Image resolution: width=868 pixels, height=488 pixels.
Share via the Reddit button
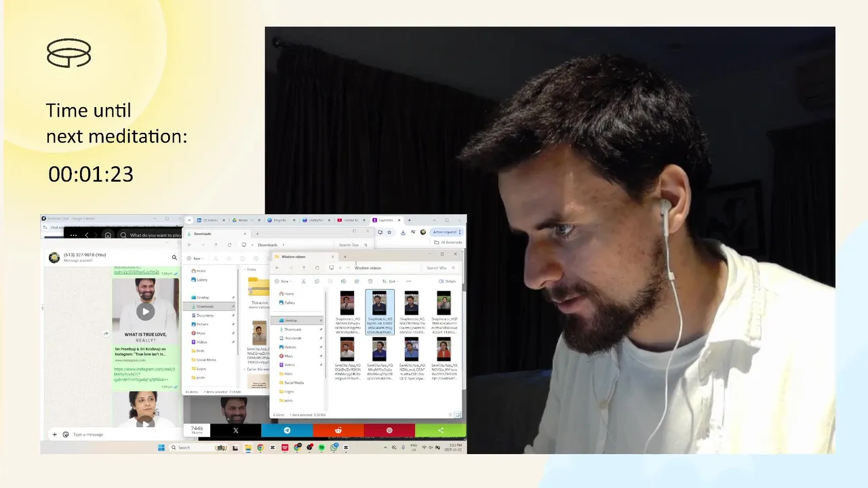coord(338,430)
